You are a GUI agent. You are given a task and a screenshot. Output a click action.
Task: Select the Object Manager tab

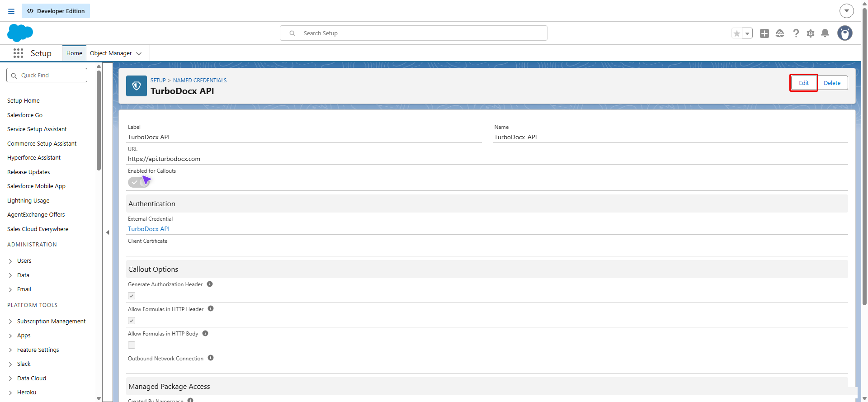click(x=111, y=53)
